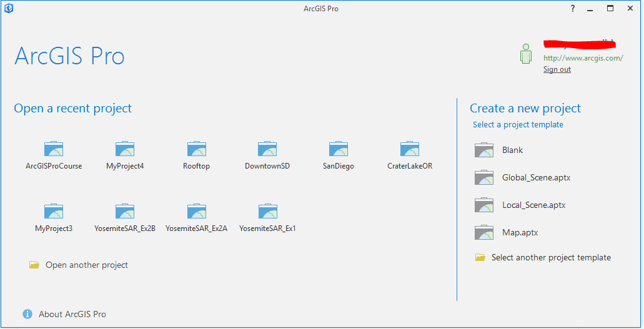Click the green user account icon
The width and height of the screenshot is (644, 329).
(526, 54)
